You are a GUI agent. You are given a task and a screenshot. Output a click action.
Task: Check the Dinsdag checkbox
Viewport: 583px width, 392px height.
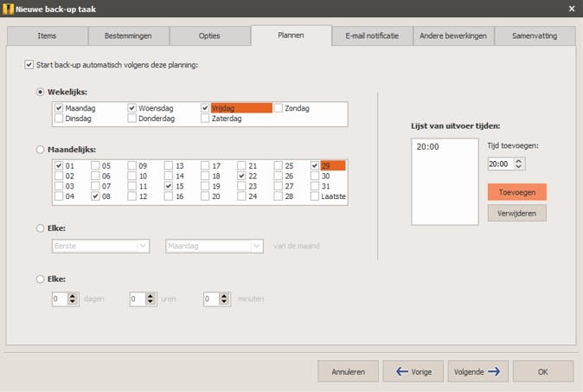(x=59, y=119)
